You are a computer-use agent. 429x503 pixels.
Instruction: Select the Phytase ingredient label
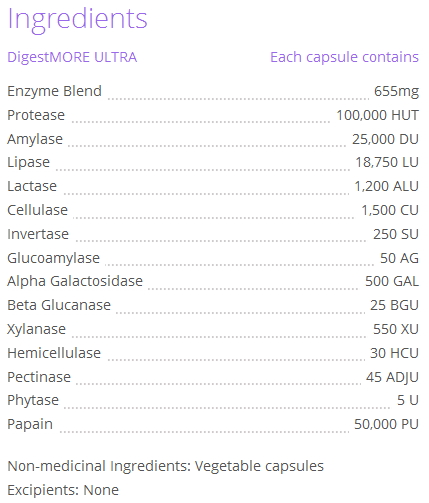pos(33,400)
